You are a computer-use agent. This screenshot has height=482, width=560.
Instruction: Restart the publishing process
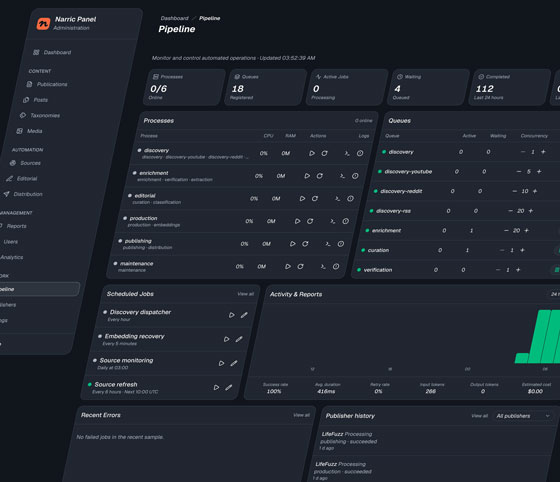coord(305,244)
